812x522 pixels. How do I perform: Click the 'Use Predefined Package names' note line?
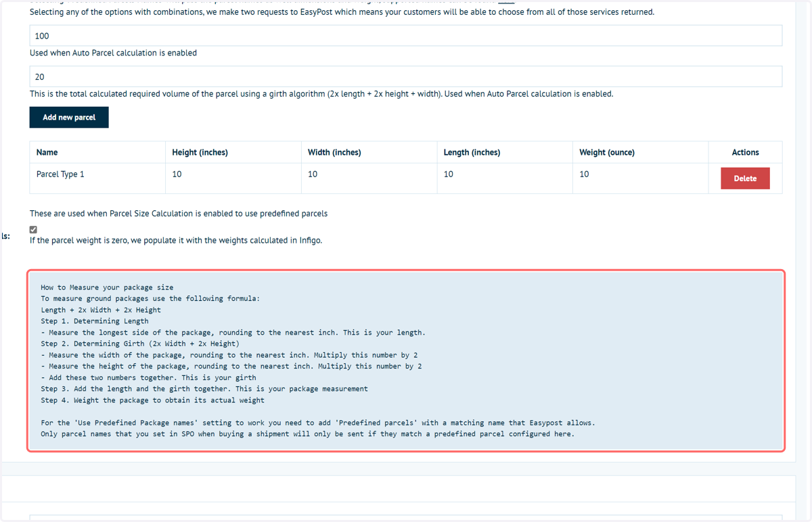click(x=318, y=423)
